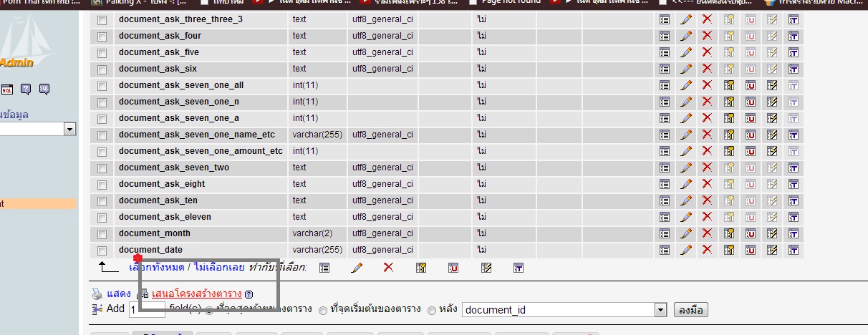Add fulltext index to document_ask_seven_one_name_etc
This screenshot has height=335, width=868.
tap(794, 135)
